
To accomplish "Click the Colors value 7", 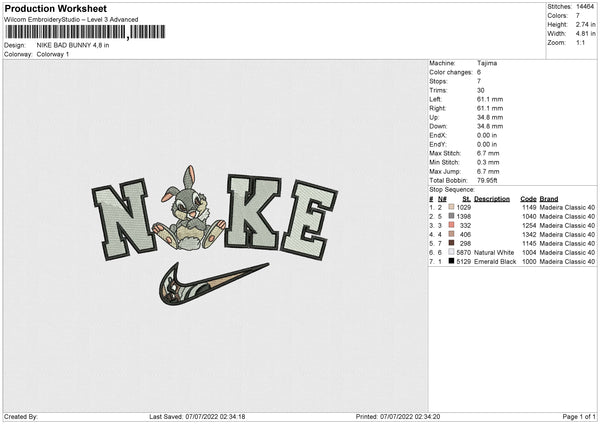I will point(578,16).
